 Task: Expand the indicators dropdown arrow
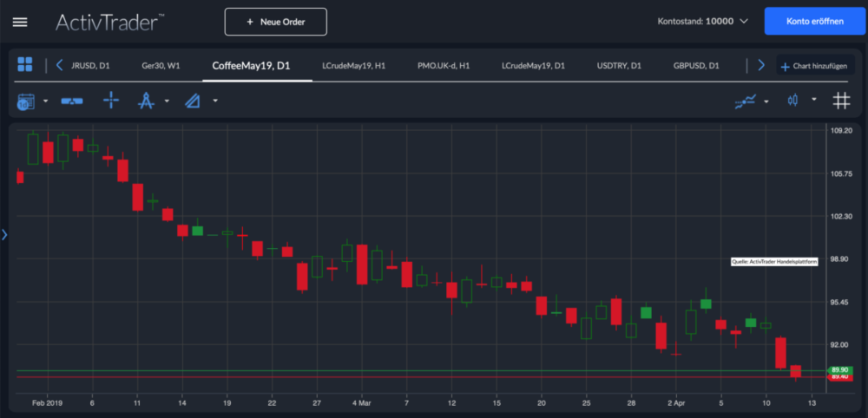pyautogui.click(x=766, y=101)
